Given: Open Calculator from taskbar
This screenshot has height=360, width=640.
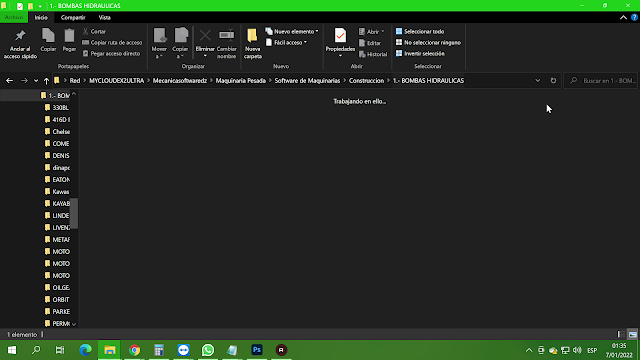Looking at the screenshot, I should tap(159, 350).
